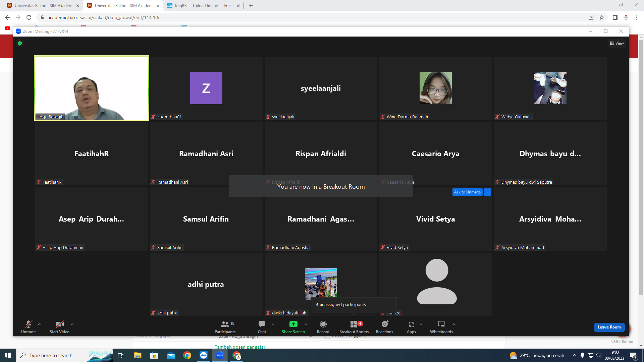Viewport: 644px width, 362px height.
Task: Select Widya Oktavian's profile picture
Action: 550,88
